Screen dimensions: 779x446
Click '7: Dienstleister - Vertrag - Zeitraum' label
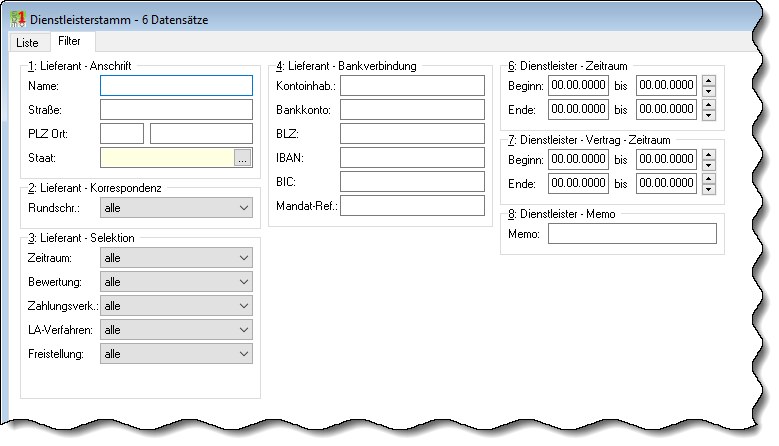(x=589, y=140)
